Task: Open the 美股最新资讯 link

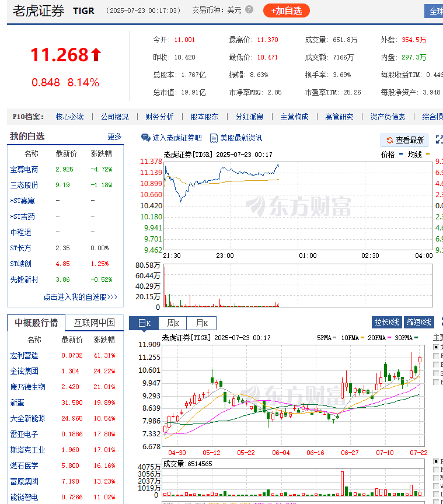Action: (x=241, y=138)
